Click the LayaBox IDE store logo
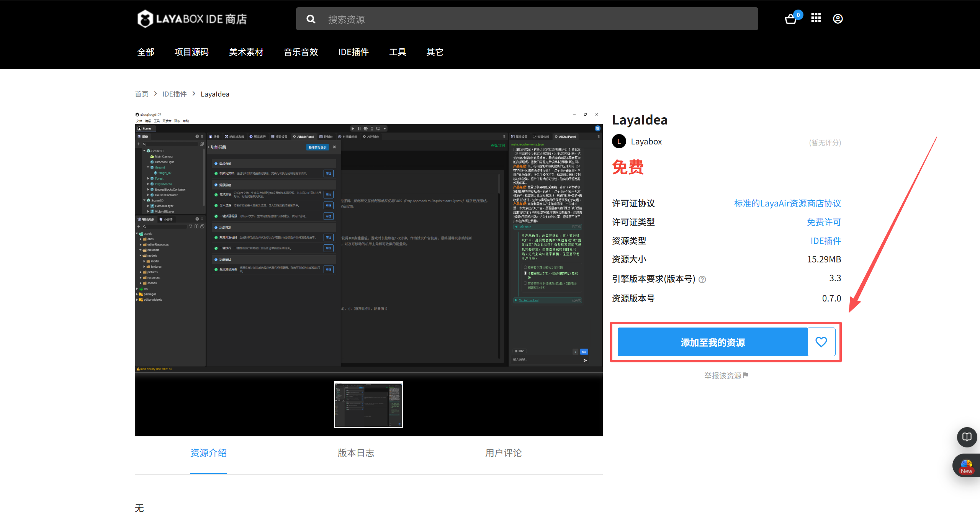This screenshot has width=980, height=516. coord(192,19)
